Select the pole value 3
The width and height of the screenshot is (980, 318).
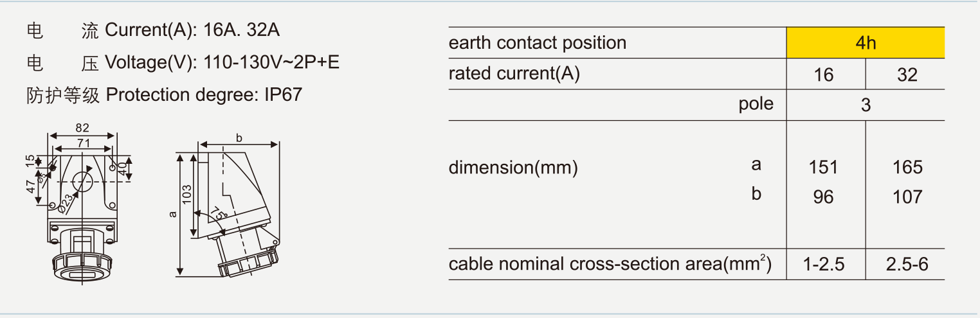point(866,105)
